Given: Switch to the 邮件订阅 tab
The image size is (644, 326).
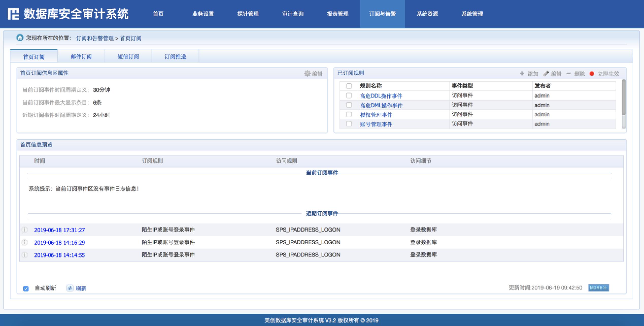Looking at the screenshot, I should (81, 56).
